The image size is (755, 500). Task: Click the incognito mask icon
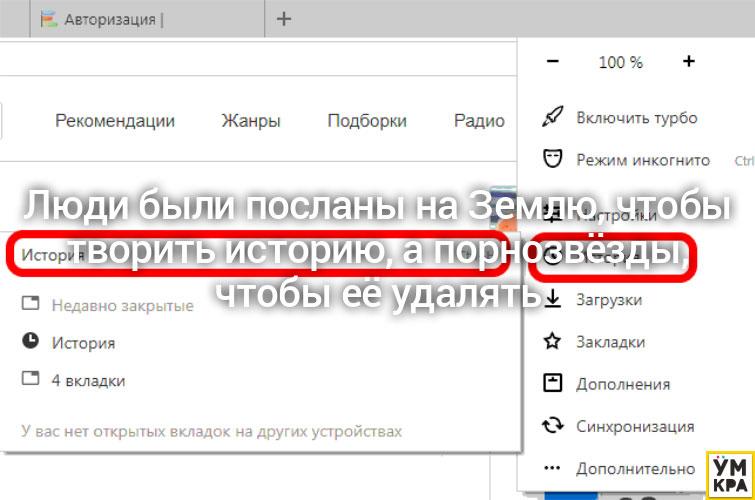[552, 159]
